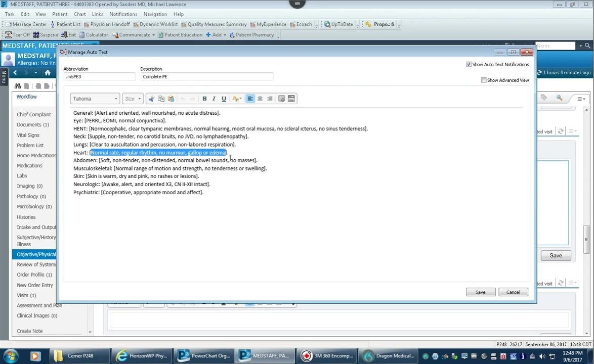Viewport: 594px width, 364px height.
Task: Paste clipboard into Auto Text editor
Action: [171, 99]
